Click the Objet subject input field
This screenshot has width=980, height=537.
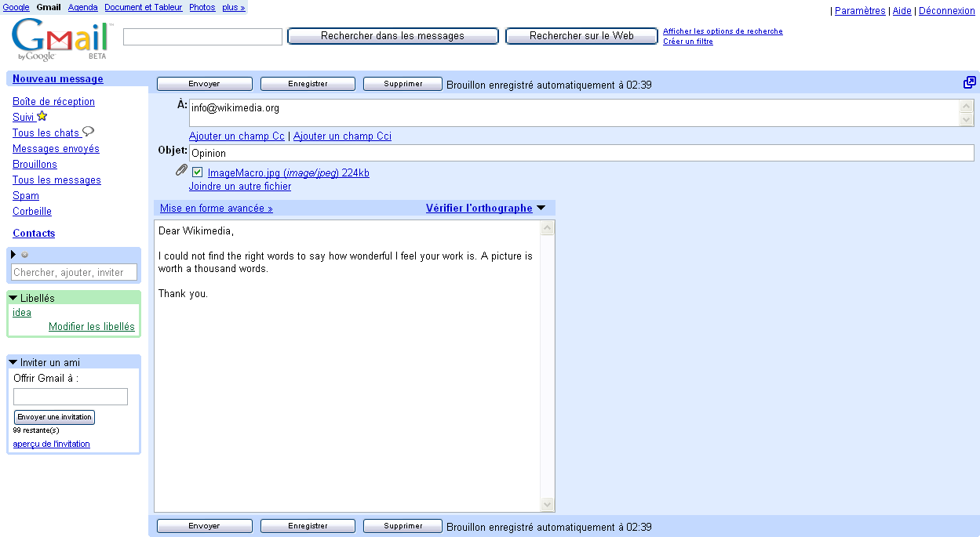[581, 154]
